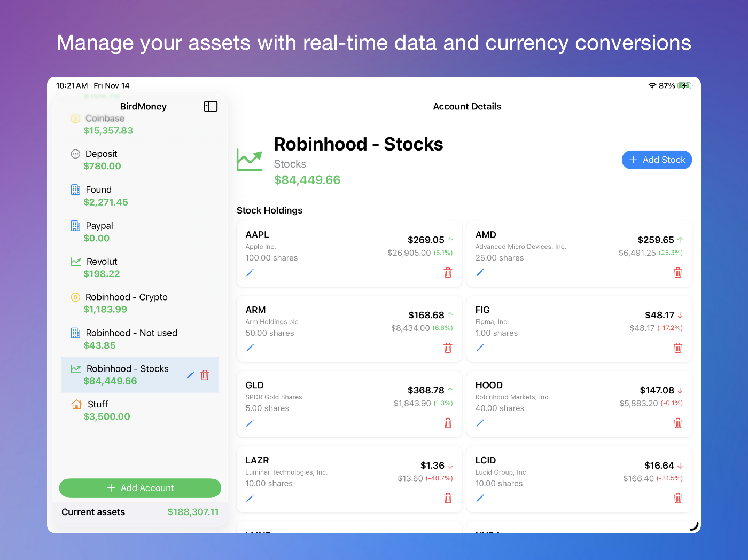Click the green Add Account button
The image size is (748, 560).
tap(140, 488)
